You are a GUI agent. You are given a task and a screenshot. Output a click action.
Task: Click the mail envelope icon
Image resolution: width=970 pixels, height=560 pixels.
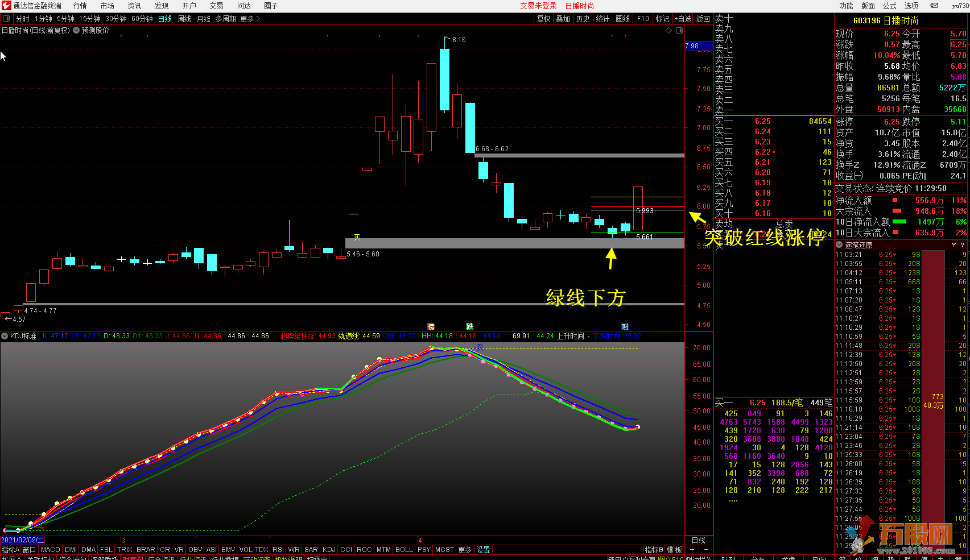point(934,6)
